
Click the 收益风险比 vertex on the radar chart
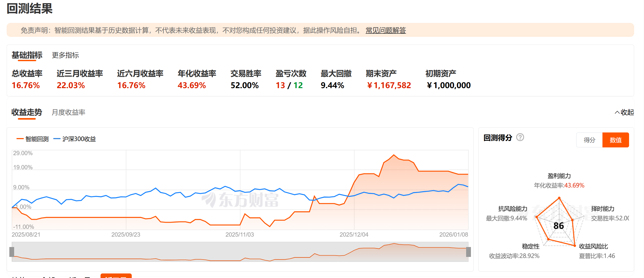(574, 245)
